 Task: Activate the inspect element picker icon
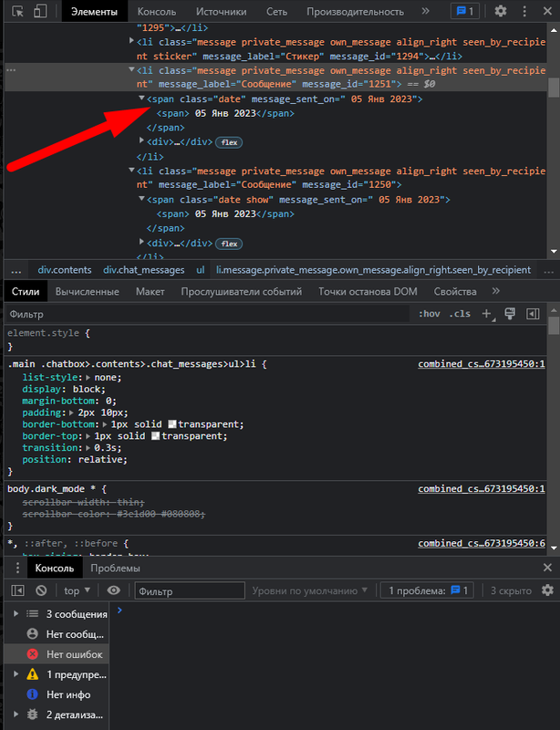click(x=17, y=11)
